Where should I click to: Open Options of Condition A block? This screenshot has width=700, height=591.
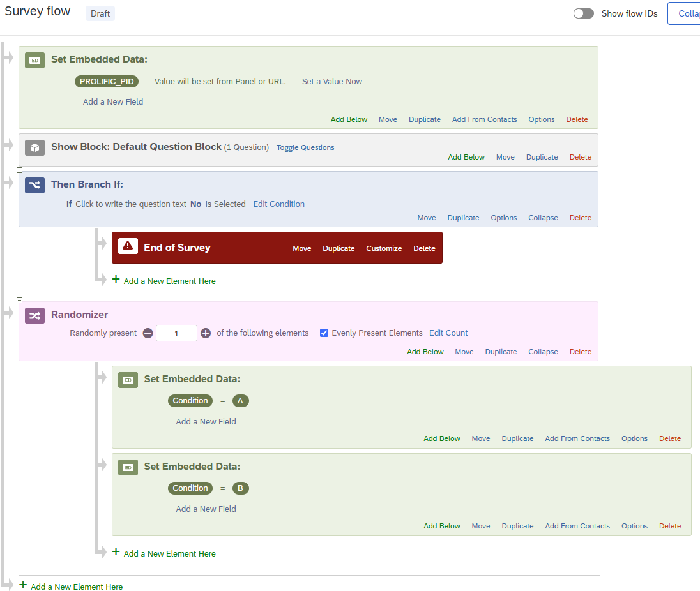(x=634, y=438)
